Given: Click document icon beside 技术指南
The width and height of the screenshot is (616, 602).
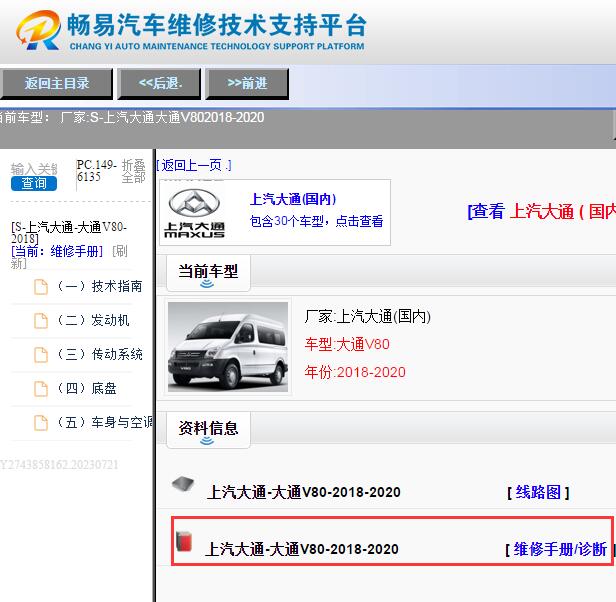Looking at the screenshot, I should (x=41, y=287).
